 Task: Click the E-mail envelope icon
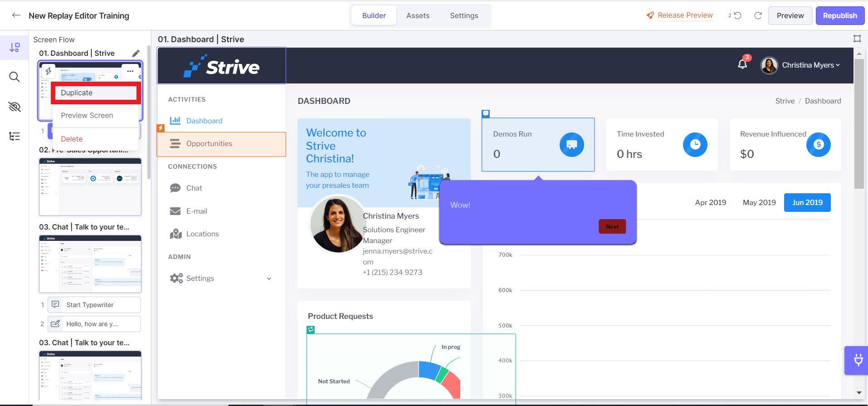pyautogui.click(x=175, y=211)
